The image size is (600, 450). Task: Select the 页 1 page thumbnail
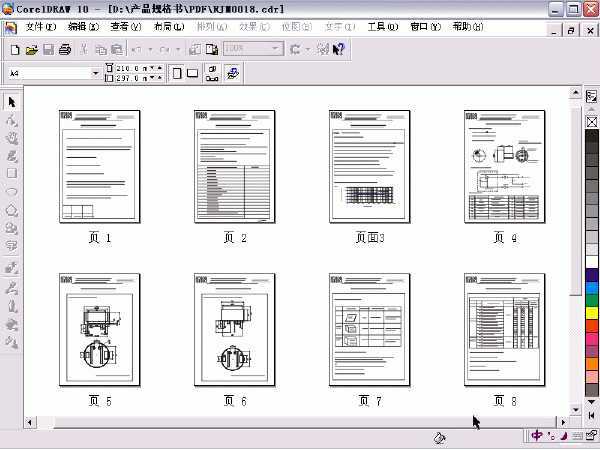99,166
